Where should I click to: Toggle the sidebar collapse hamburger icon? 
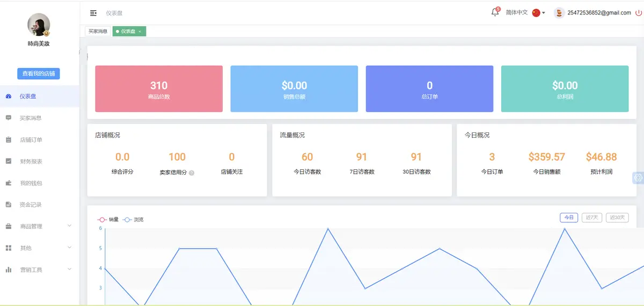point(93,13)
